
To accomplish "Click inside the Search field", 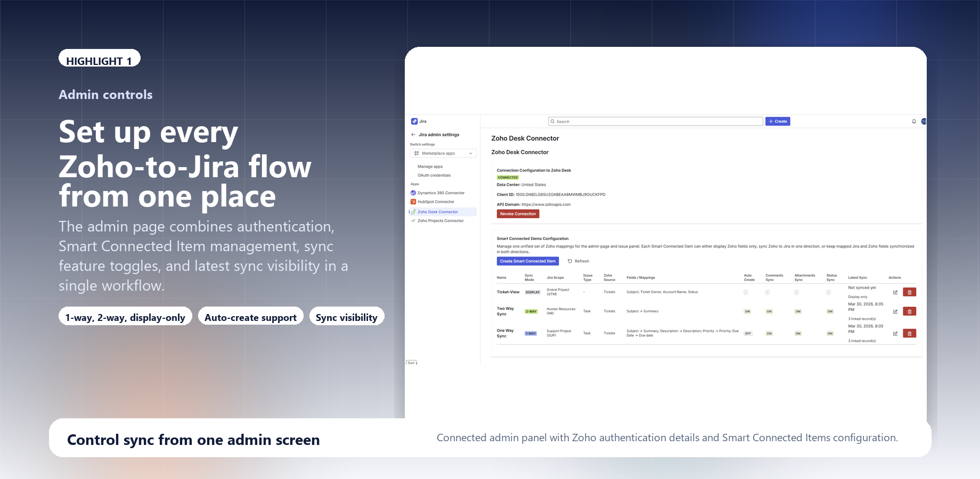I will coord(654,121).
